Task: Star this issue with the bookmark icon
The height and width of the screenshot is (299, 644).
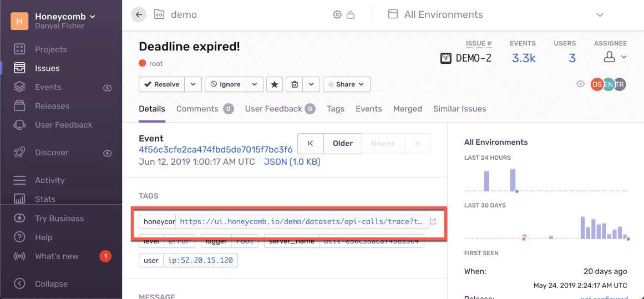Action: click(x=275, y=84)
